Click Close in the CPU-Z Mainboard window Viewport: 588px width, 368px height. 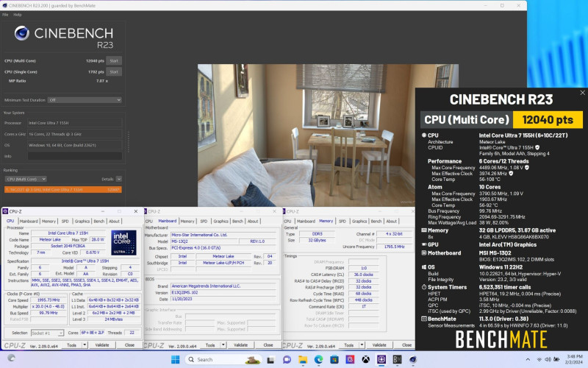268,344
